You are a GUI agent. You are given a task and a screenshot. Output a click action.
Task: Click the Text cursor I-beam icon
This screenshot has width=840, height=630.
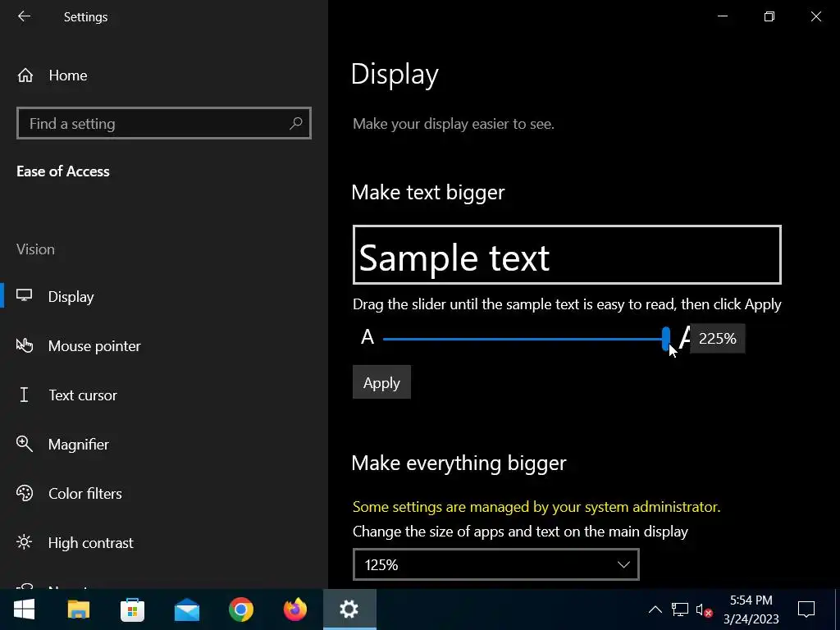[24, 395]
